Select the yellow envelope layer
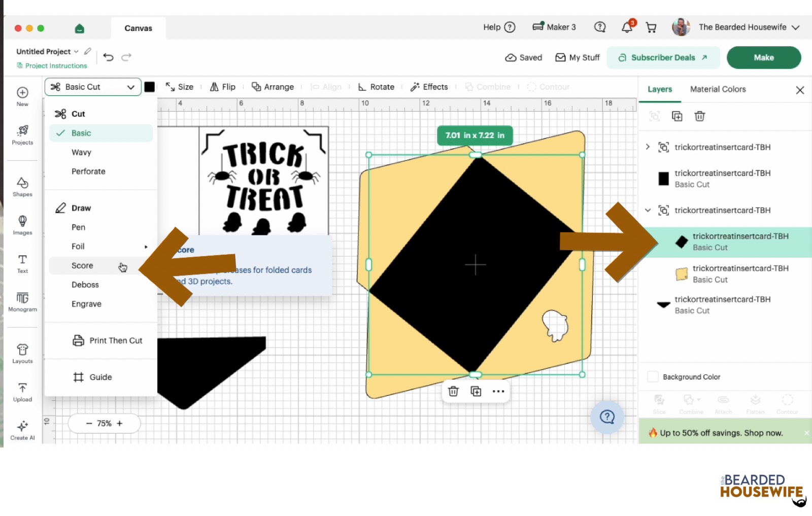Image resolution: width=812 pixels, height=516 pixels. point(725,274)
